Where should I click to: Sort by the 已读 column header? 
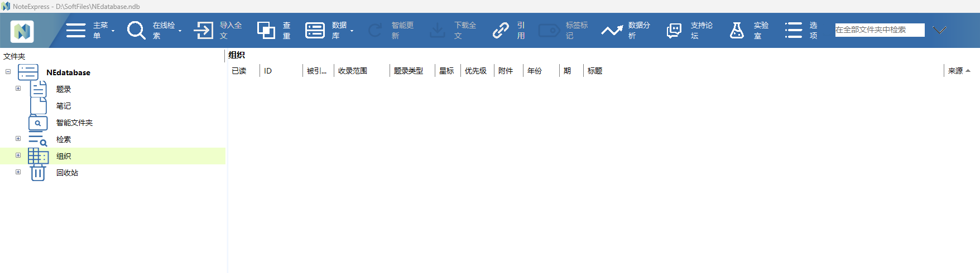[243, 71]
